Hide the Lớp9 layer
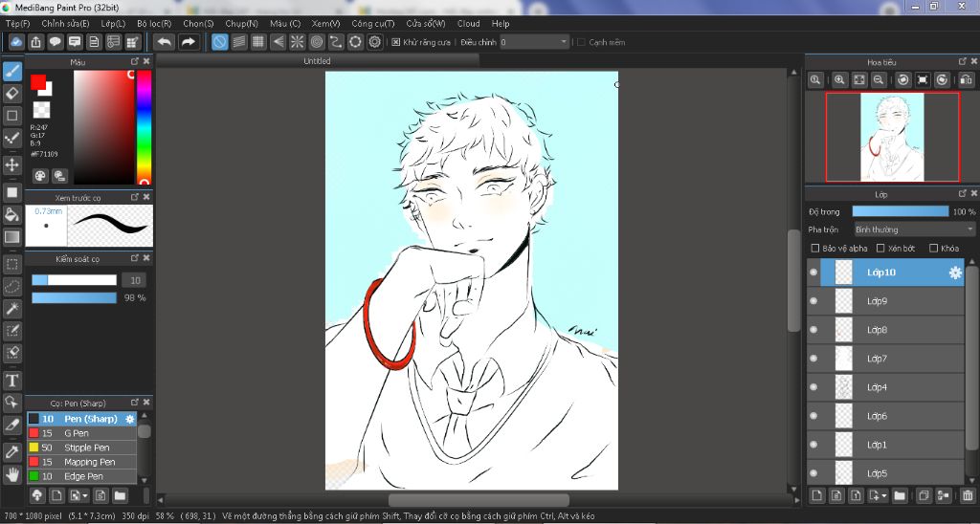Screen dimensions: 980x524 coord(813,301)
